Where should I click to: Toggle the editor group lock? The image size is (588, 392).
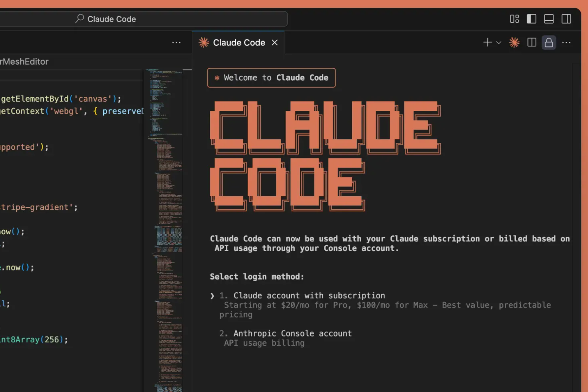click(x=549, y=42)
